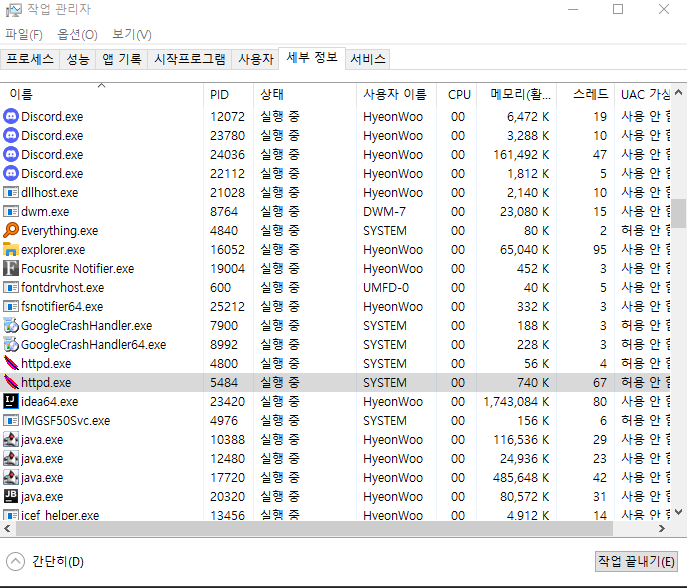Switch to the 프로세스 tab
The height and width of the screenshot is (588, 687).
click(x=30, y=59)
